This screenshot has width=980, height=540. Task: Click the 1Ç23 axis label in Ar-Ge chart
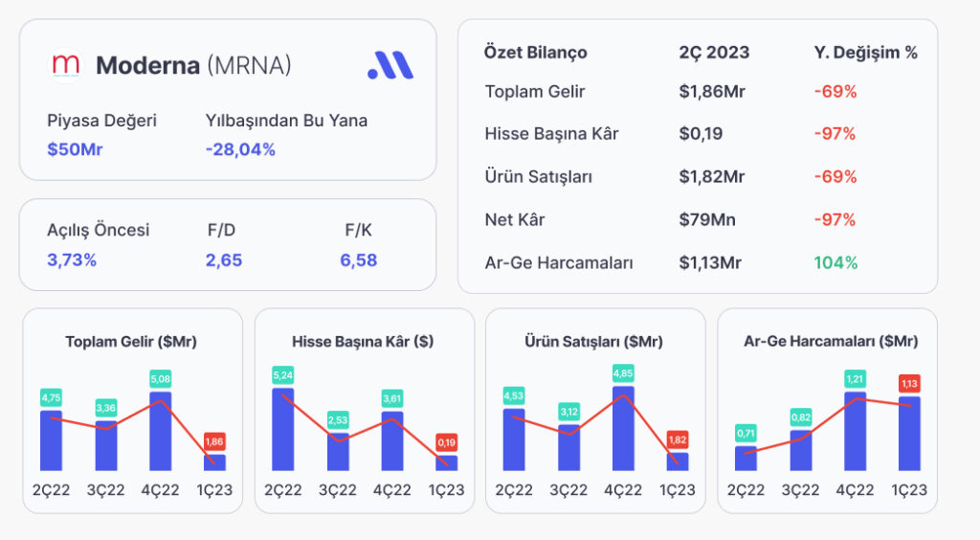pos(909,490)
